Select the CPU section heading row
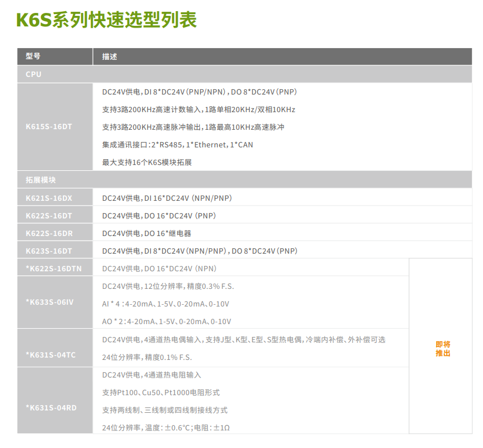 [x=244, y=75]
